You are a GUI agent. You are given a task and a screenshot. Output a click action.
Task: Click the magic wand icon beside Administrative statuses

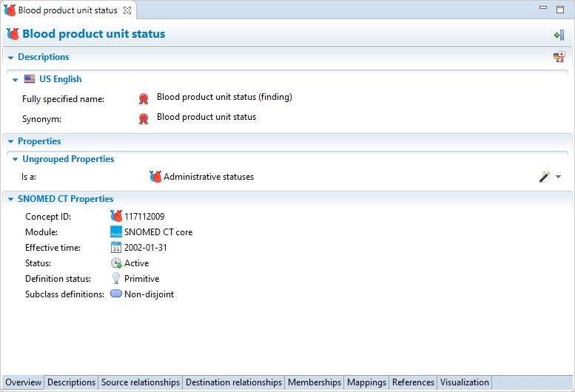(x=545, y=177)
